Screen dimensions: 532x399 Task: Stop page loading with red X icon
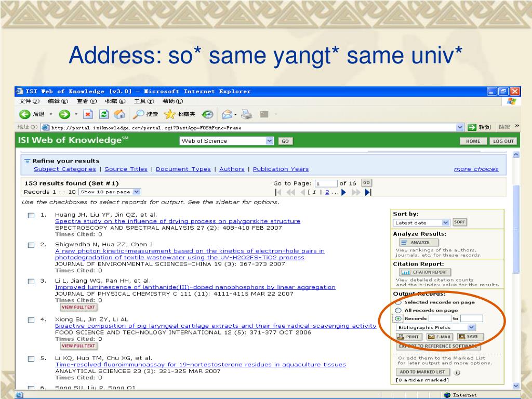tap(88, 114)
